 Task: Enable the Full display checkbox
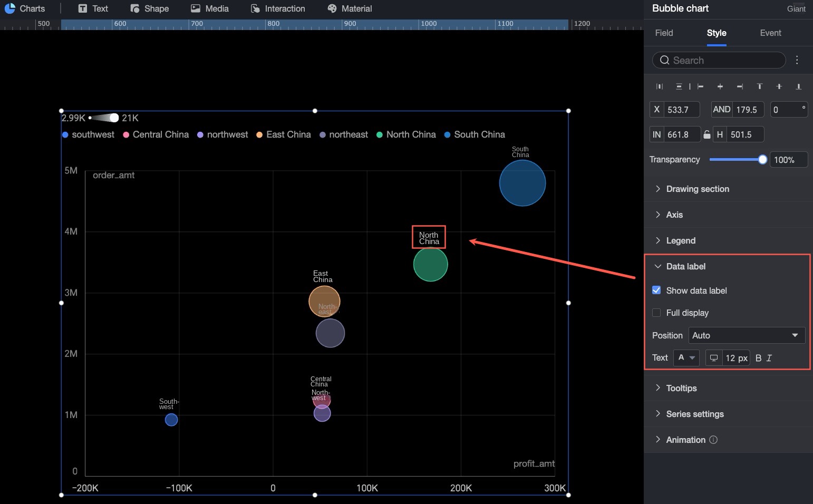coord(656,313)
